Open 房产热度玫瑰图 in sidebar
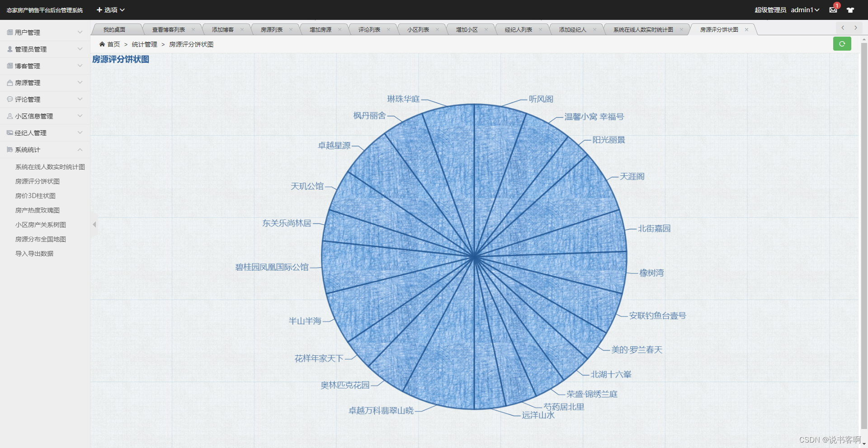Screen dimensions: 868x448 click(38, 210)
